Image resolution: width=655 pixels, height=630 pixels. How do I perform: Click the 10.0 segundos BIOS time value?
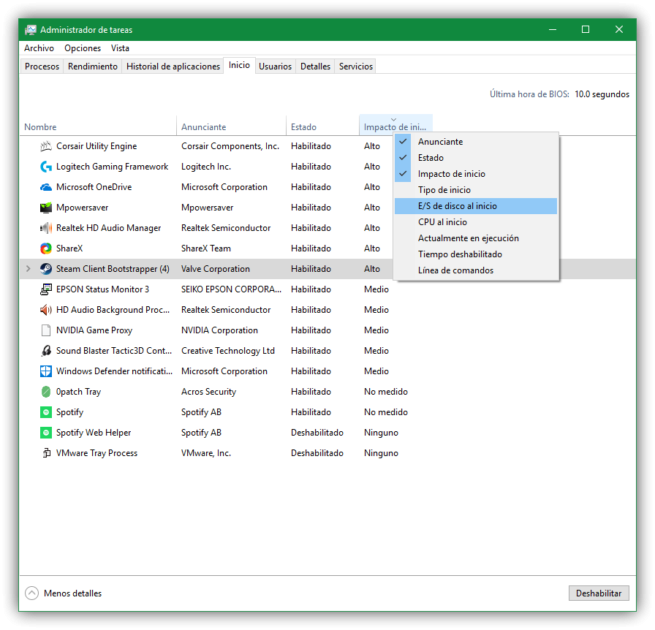click(602, 94)
